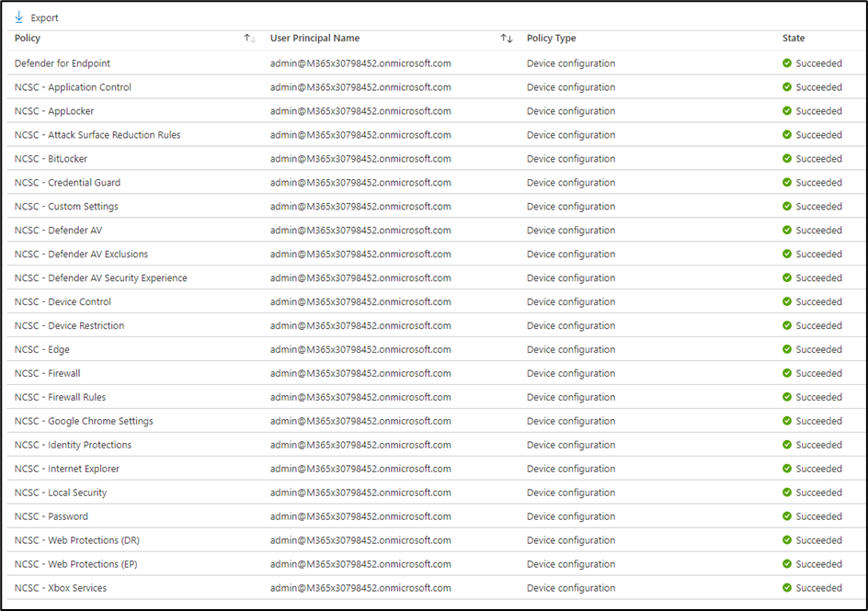Click Succeeded check icon for NCSC - Device Control
Viewport: 868px width, 611px height.
pyautogui.click(x=787, y=301)
